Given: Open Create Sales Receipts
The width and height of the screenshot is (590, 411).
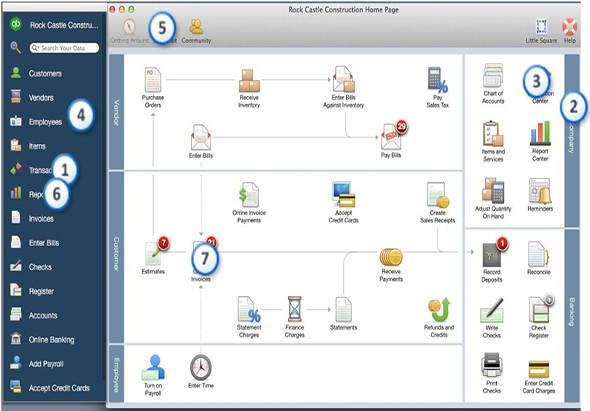Looking at the screenshot, I should point(438,195).
